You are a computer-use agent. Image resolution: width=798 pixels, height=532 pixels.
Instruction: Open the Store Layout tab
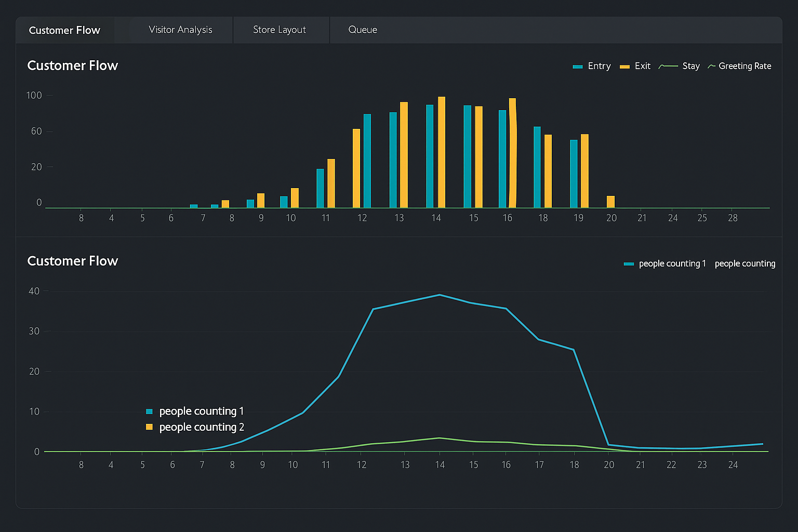pos(280,30)
